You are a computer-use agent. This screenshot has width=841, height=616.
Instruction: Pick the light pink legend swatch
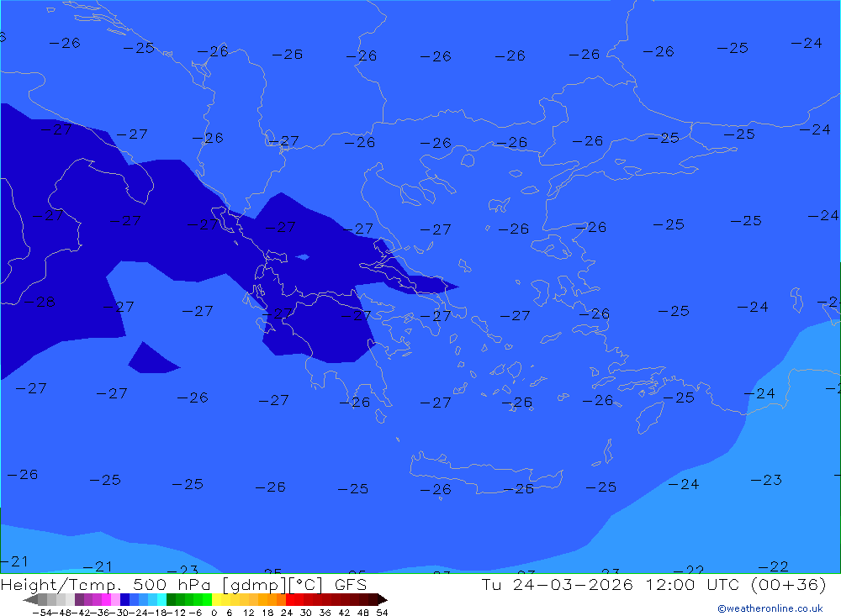115,599
